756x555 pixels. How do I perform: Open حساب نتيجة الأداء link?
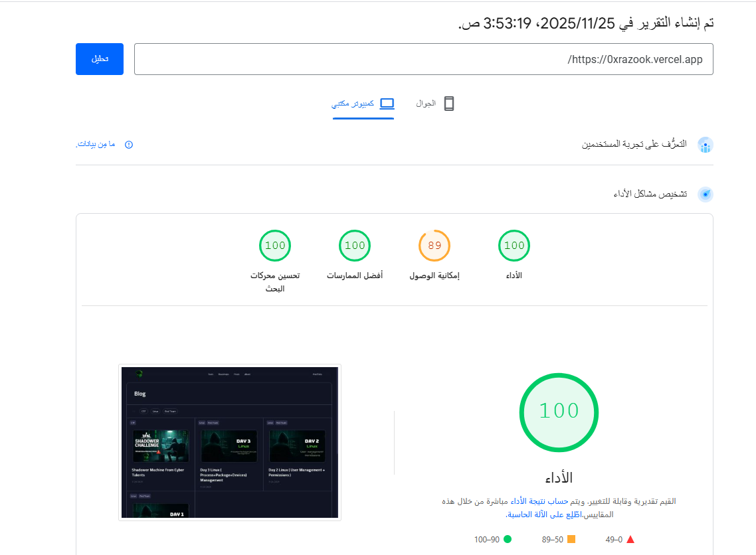(539, 501)
